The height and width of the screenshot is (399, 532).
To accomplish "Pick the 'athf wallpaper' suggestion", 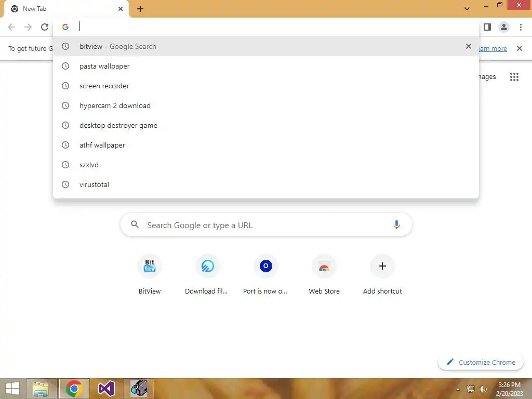I will [266, 145].
